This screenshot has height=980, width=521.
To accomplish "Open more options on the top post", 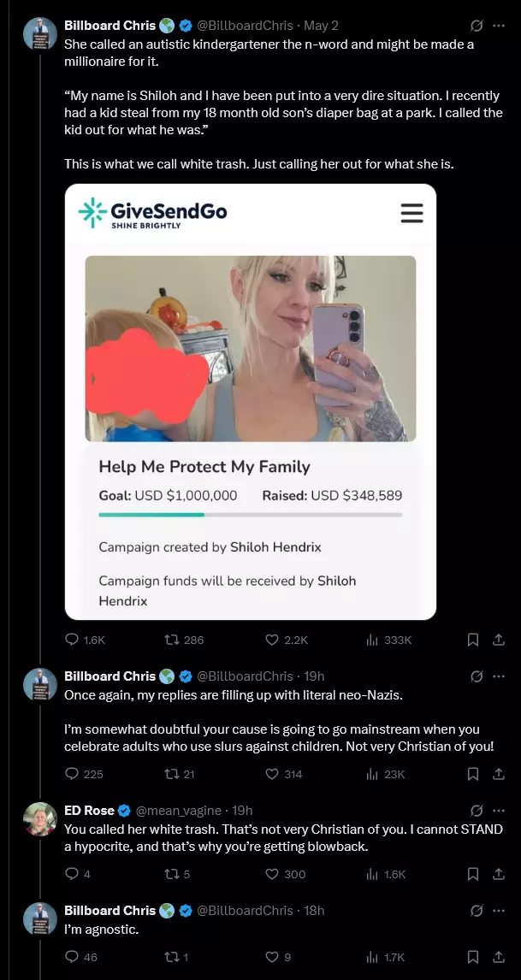I will coord(499,26).
